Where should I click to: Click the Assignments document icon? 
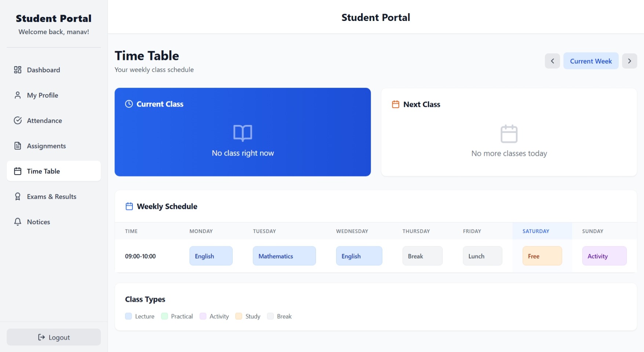click(x=18, y=146)
